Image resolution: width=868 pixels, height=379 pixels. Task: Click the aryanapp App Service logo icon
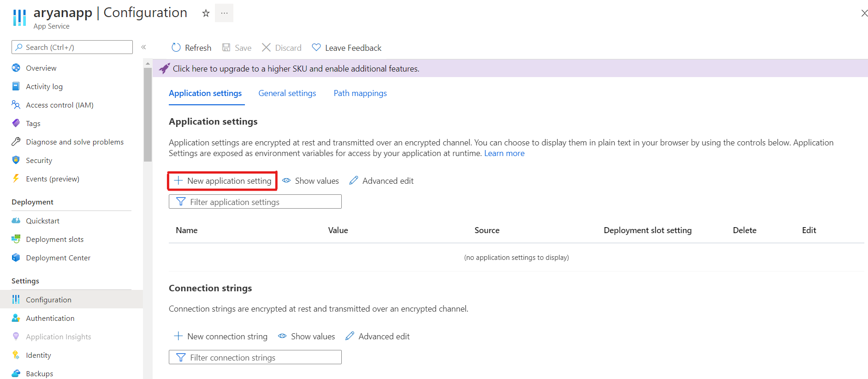click(x=19, y=18)
